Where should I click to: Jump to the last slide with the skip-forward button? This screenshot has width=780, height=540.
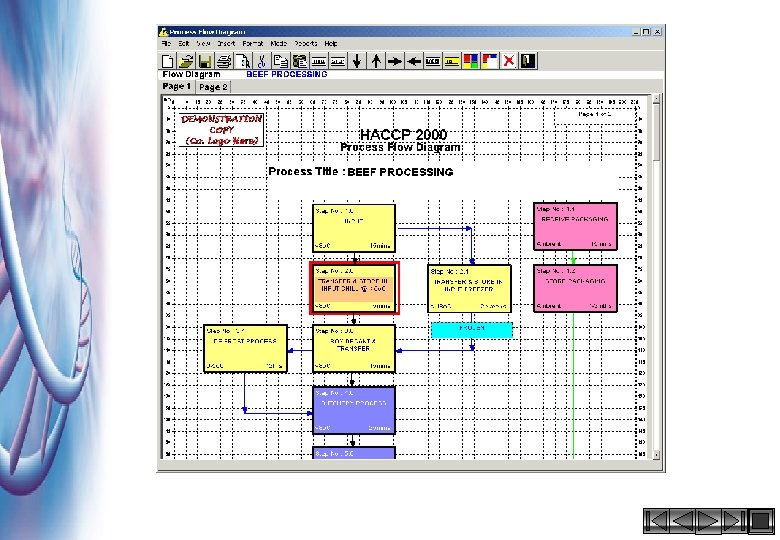(x=734, y=521)
